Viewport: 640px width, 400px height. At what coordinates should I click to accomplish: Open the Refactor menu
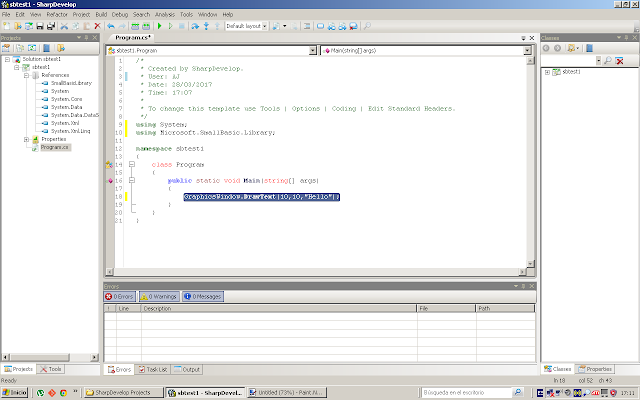pos(57,14)
